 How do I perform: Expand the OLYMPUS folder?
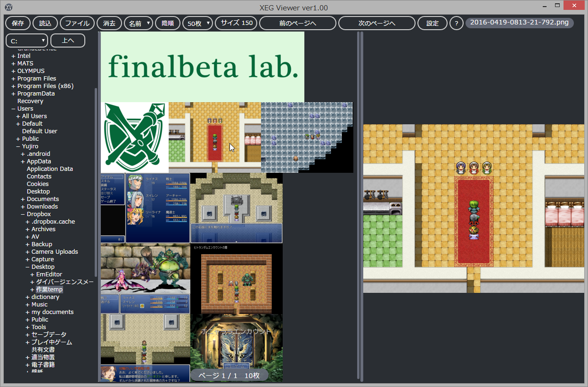(14, 71)
